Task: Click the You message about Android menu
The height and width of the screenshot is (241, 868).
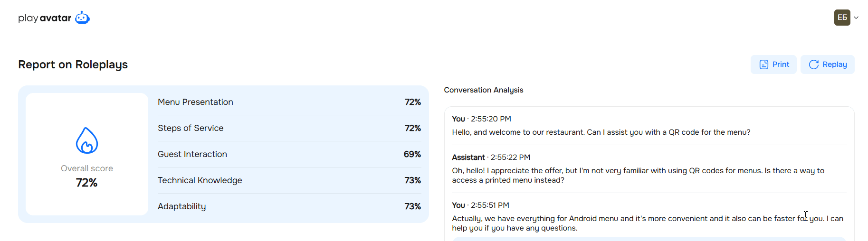Action: pyautogui.click(x=647, y=223)
